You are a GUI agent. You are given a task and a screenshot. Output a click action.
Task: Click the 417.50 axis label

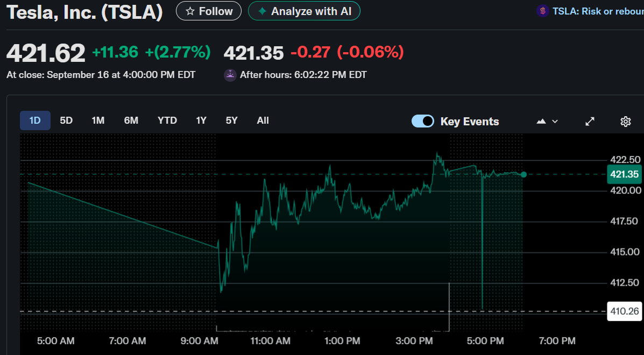pos(624,221)
